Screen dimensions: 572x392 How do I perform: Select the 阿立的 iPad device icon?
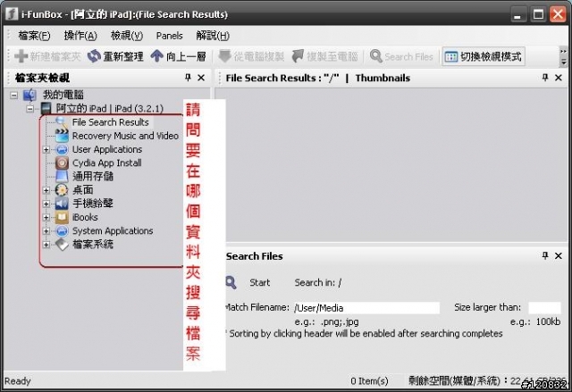[46, 109]
